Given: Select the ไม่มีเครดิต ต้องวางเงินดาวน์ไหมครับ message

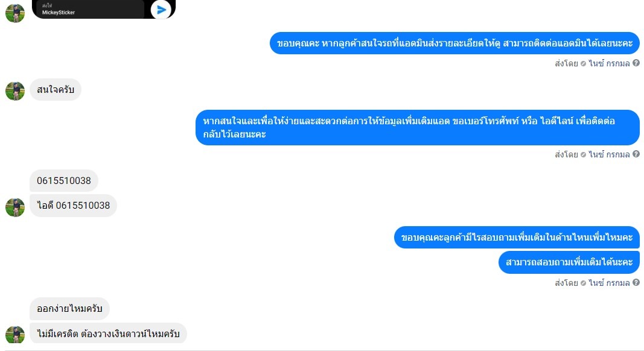Looking at the screenshot, I should point(108,334).
